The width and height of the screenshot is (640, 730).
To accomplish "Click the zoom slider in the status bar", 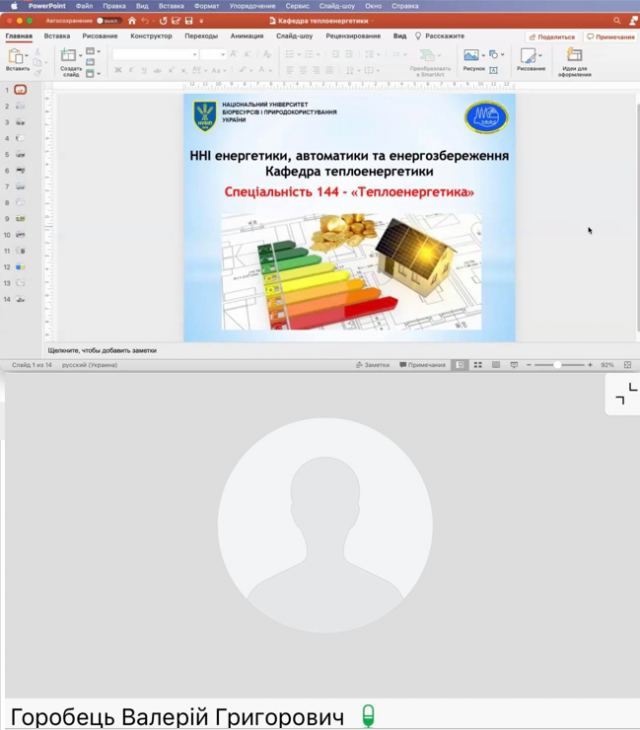I will 558,365.
